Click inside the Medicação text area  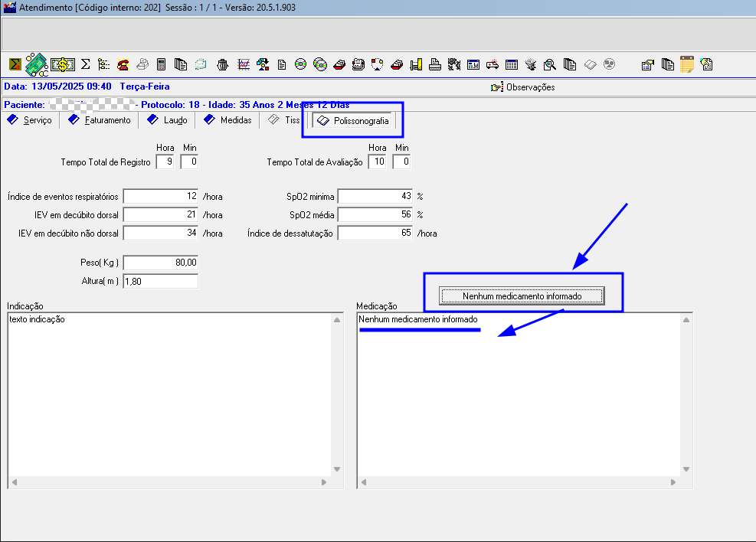pos(519,395)
